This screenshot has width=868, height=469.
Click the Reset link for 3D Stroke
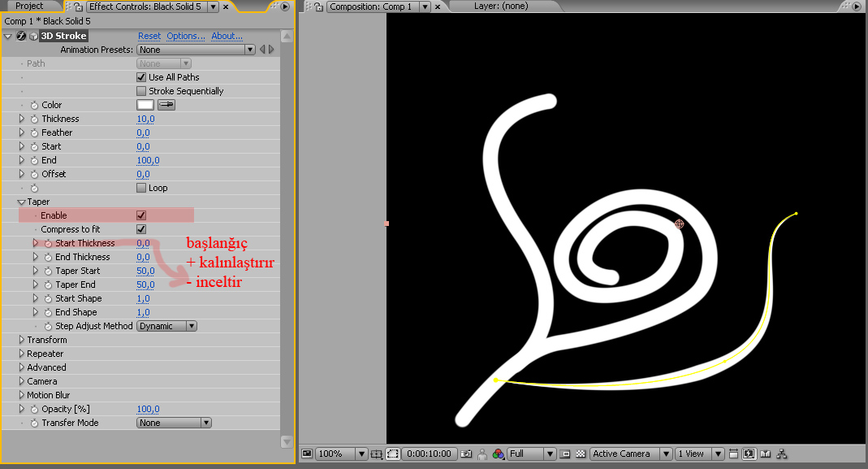point(149,36)
